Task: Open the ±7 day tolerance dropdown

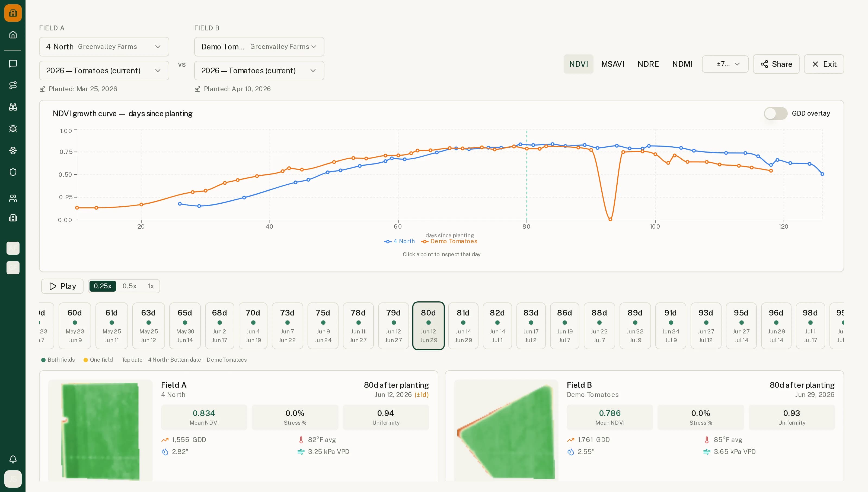Action: pyautogui.click(x=725, y=64)
